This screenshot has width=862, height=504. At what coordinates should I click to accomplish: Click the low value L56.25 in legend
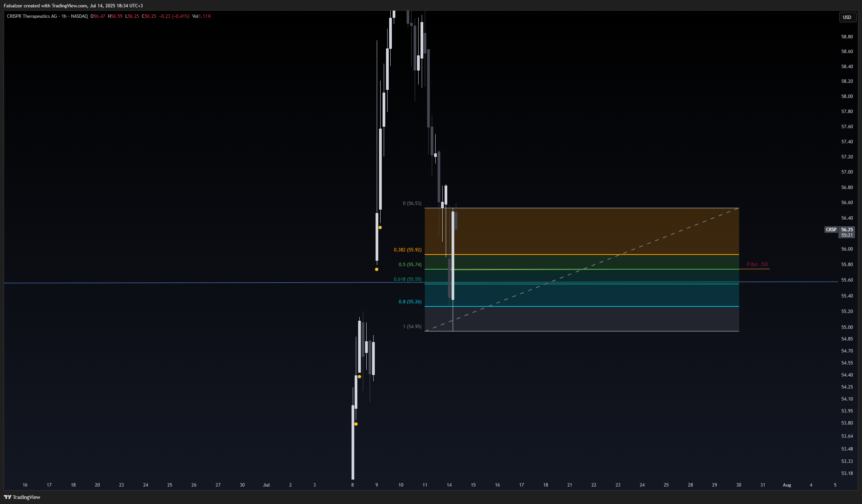tap(132, 16)
